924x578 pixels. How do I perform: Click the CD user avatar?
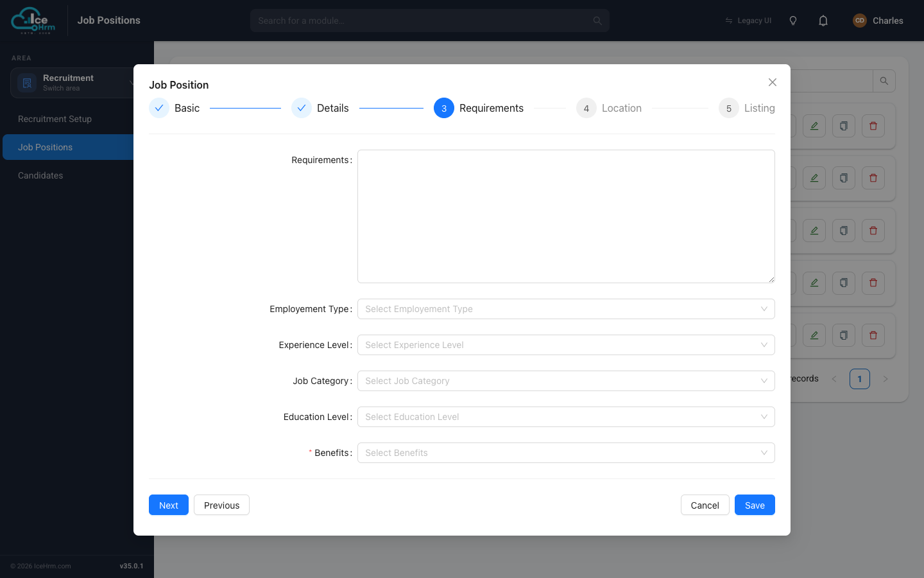(x=860, y=21)
